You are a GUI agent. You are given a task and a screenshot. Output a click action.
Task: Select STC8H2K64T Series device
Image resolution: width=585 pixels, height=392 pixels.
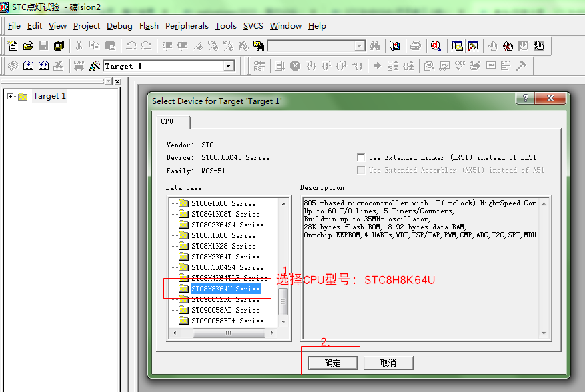coord(225,257)
